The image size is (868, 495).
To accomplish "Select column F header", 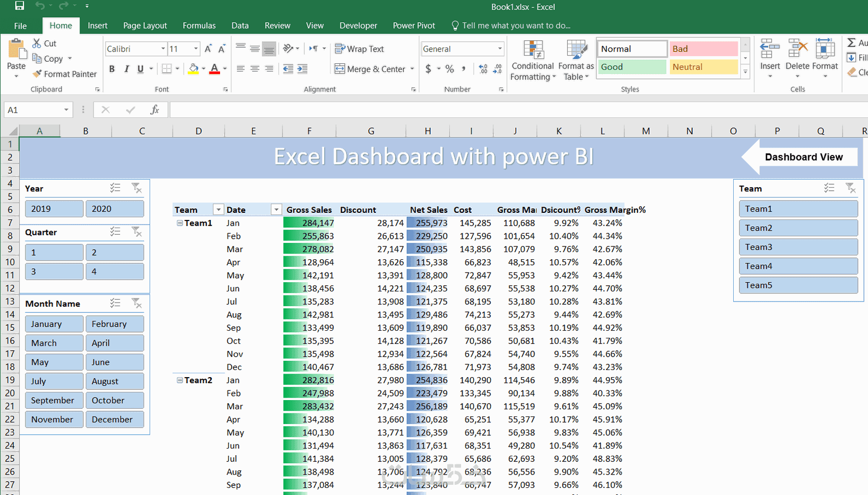I will tap(309, 131).
